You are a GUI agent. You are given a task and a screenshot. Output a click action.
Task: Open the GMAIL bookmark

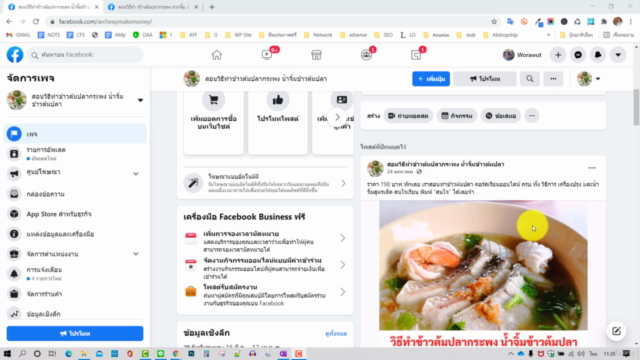pos(19,35)
